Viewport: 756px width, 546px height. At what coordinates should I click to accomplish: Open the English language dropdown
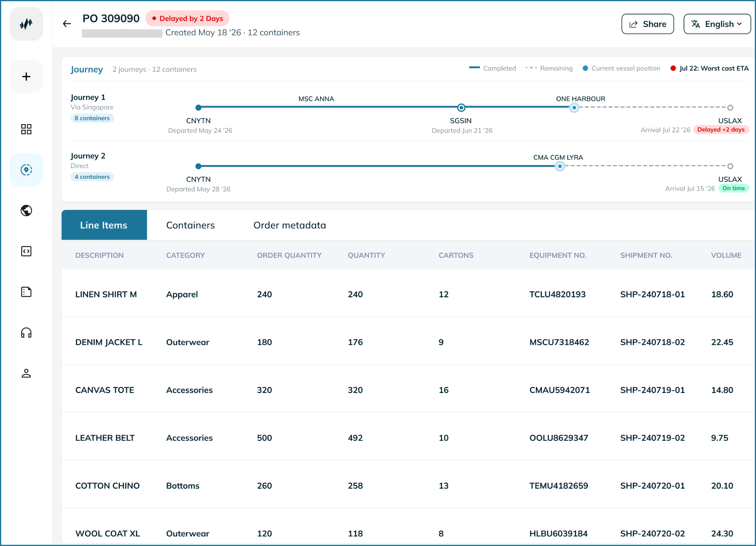[717, 24]
